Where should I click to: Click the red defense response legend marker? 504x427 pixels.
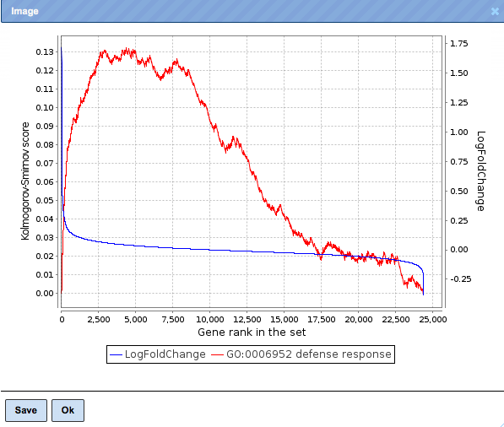pyautogui.click(x=217, y=354)
